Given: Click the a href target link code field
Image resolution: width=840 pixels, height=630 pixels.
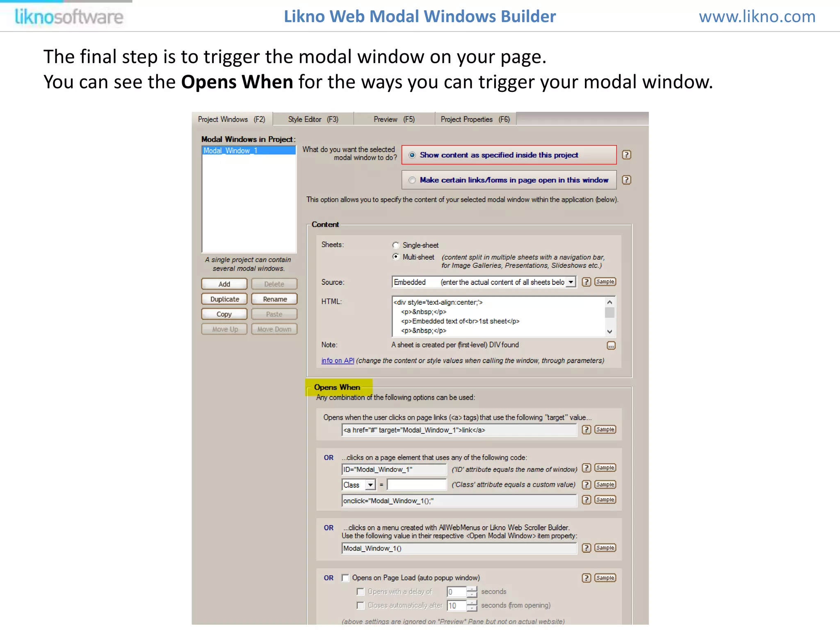Looking at the screenshot, I should [459, 430].
